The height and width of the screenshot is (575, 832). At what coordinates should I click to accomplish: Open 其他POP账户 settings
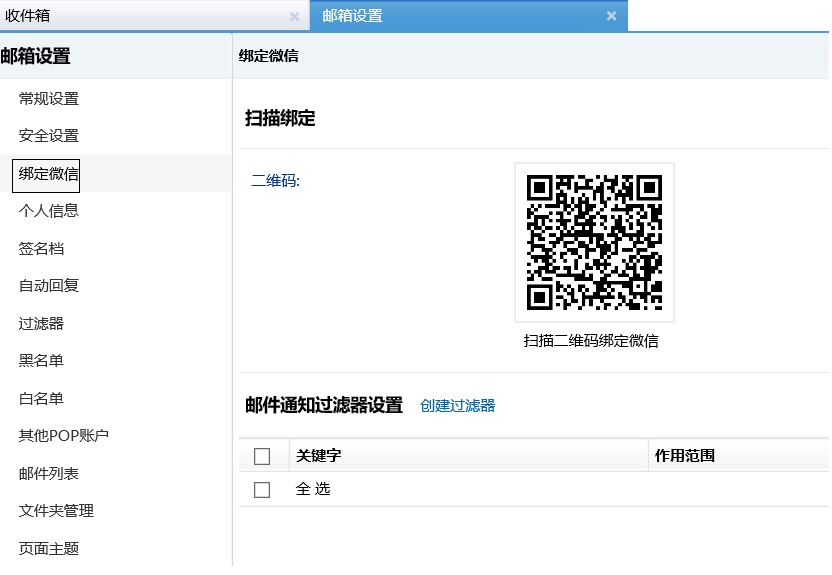(64, 435)
